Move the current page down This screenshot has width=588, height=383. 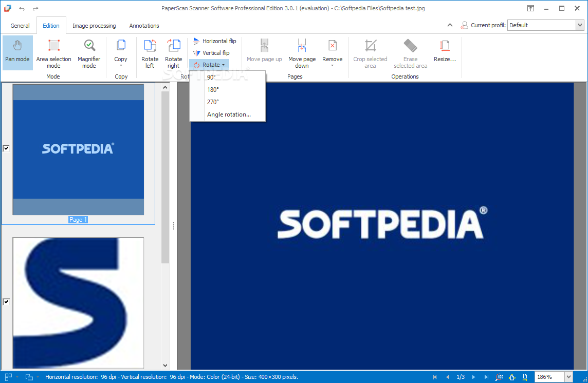pyautogui.click(x=302, y=52)
